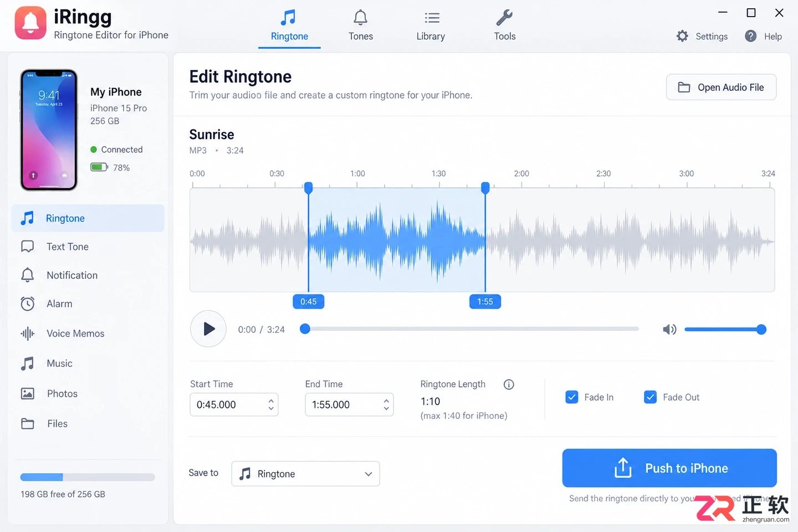Mute audio with the speaker icon
This screenshot has width=798, height=532.
click(x=669, y=330)
